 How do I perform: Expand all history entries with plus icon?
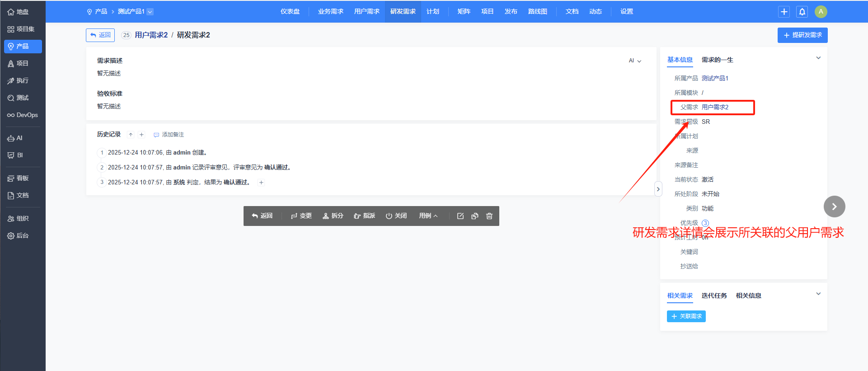click(x=141, y=135)
